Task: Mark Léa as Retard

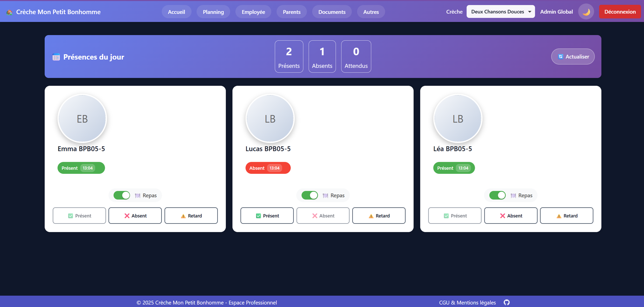Action: tap(567, 216)
